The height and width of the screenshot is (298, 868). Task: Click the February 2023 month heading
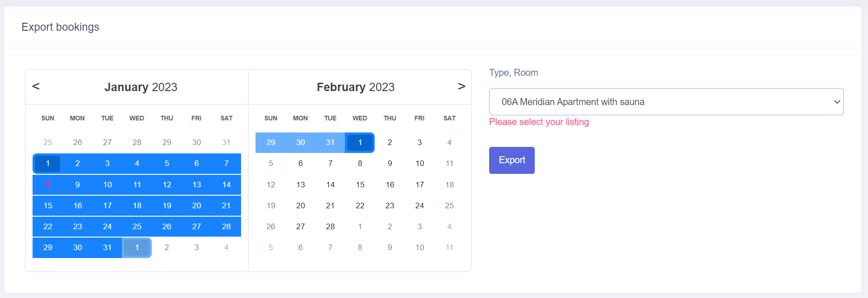coord(356,87)
